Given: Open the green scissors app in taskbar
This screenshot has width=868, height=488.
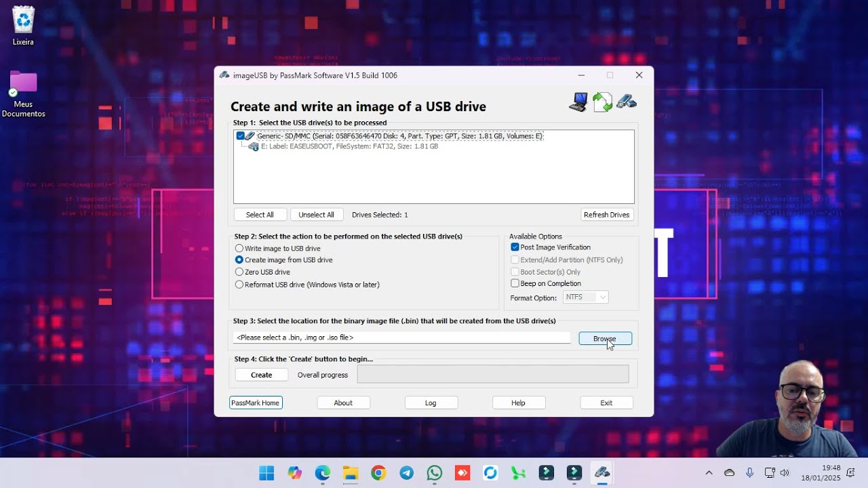Looking at the screenshot, I should pyautogui.click(x=519, y=473).
